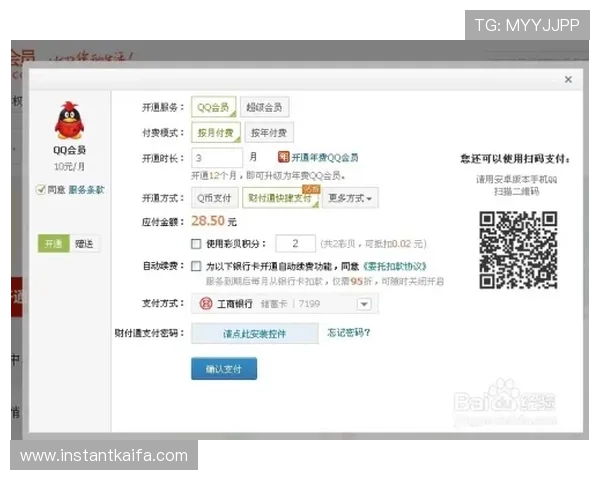Open the 服务条款 terms link
600x480 pixels.
click(86, 190)
